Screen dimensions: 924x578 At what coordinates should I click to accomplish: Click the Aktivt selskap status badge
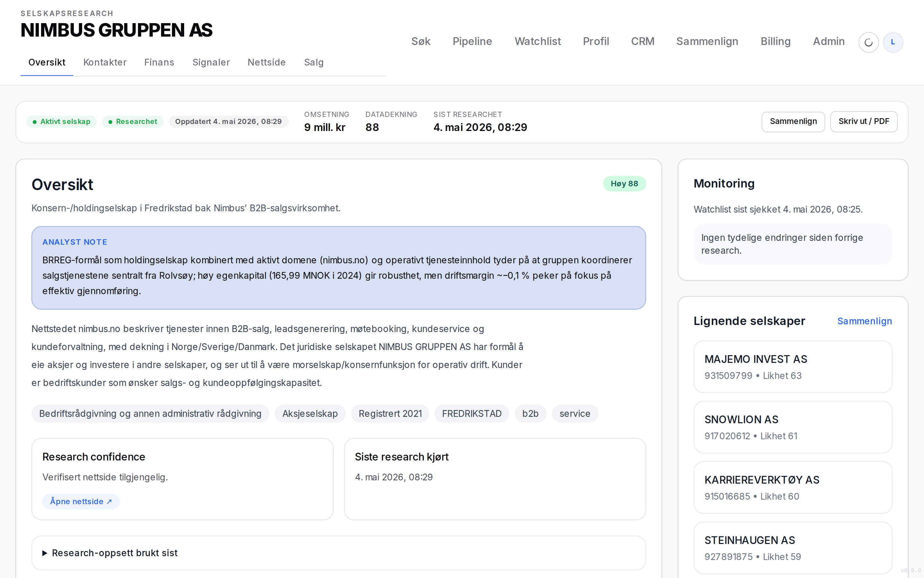pos(62,122)
